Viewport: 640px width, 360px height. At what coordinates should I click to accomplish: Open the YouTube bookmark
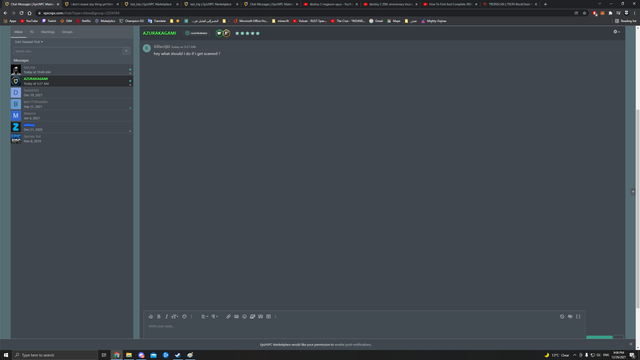click(29, 21)
